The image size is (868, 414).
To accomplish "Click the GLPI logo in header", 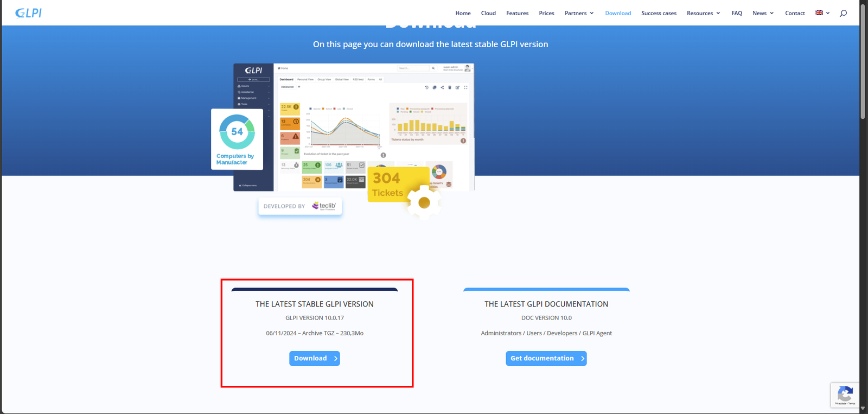I will [x=28, y=13].
